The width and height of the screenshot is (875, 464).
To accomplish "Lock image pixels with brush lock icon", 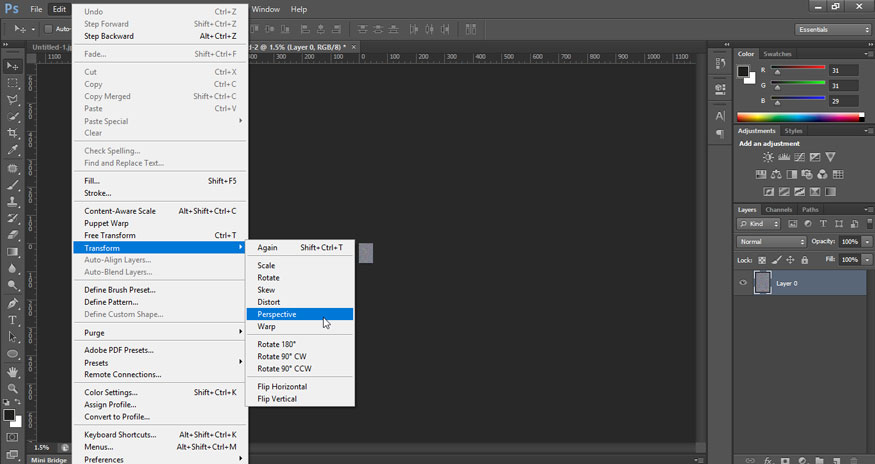I will pos(776,260).
